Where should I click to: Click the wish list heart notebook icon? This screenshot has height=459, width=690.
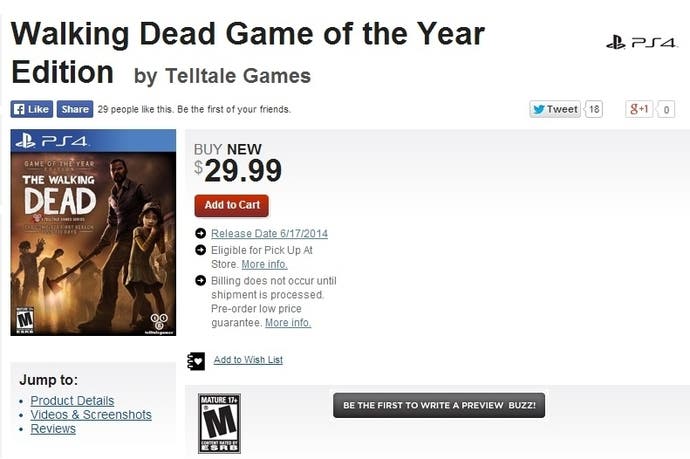click(196, 361)
